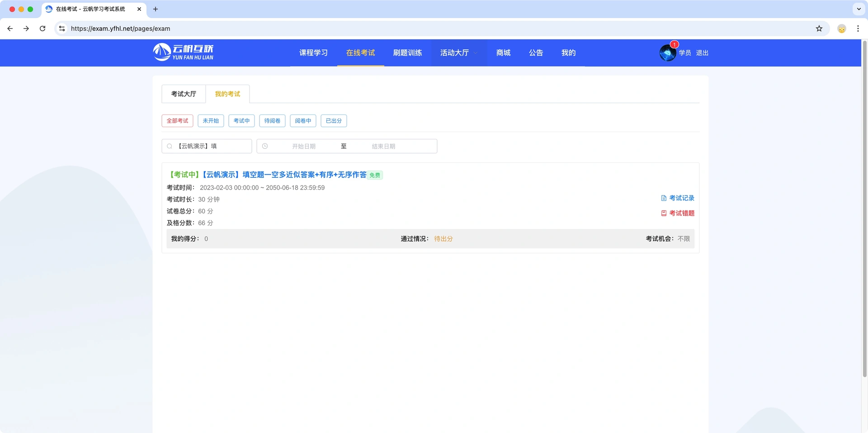Open 课程学习 in the top navigation
Image resolution: width=868 pixels, height=433 pixels.
[x=313, y=53]
